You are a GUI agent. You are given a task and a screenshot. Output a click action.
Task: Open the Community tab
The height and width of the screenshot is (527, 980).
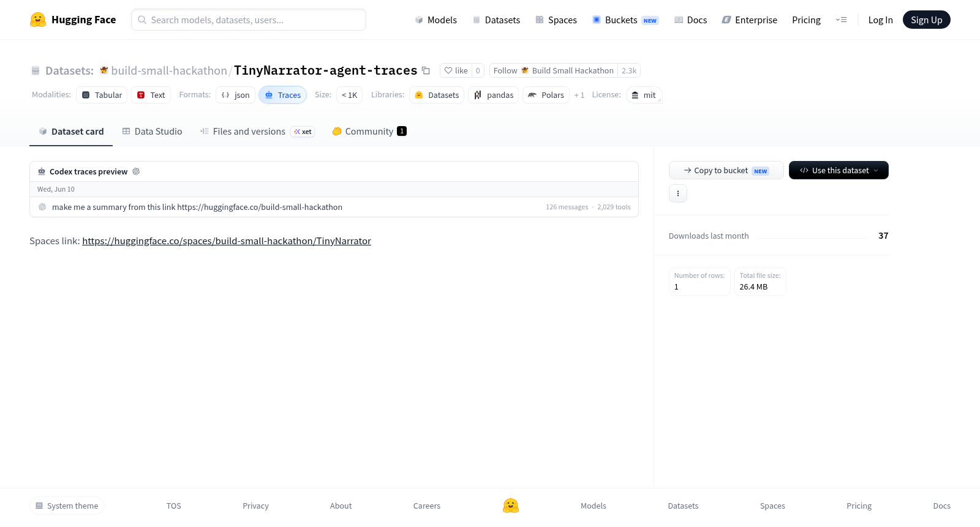(369, 131)
